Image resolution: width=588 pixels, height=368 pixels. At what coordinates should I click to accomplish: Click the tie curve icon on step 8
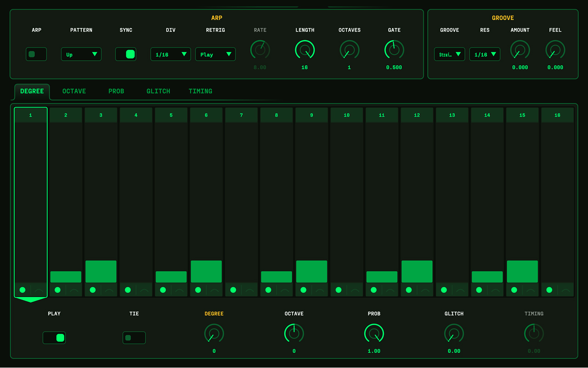285,290
